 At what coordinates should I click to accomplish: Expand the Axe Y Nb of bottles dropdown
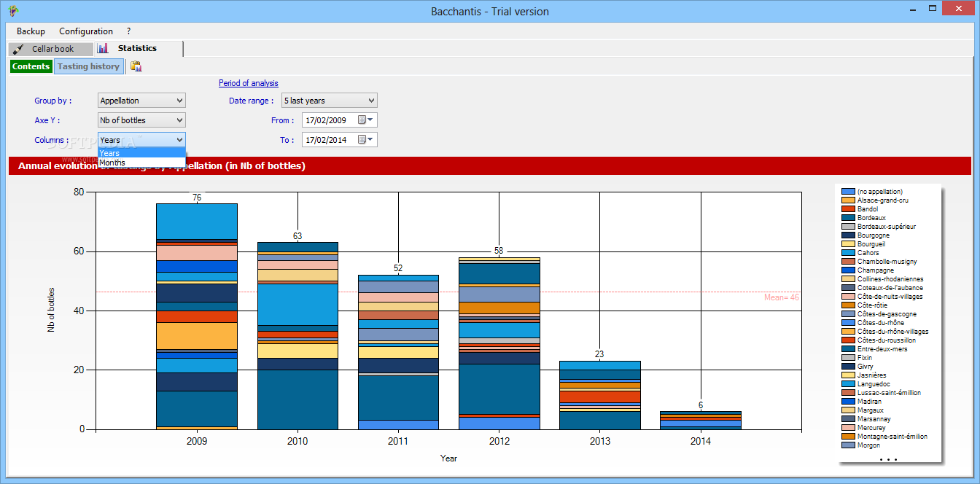click(141, 120)
